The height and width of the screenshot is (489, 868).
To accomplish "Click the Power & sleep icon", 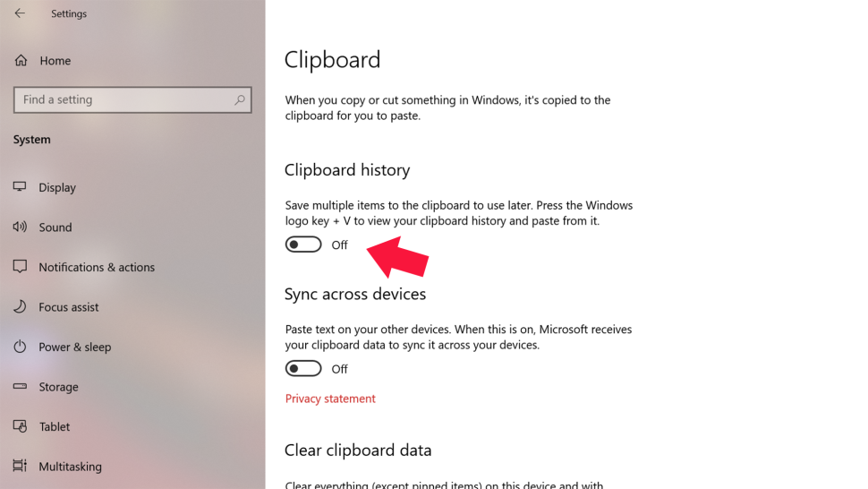I will 20,347.
